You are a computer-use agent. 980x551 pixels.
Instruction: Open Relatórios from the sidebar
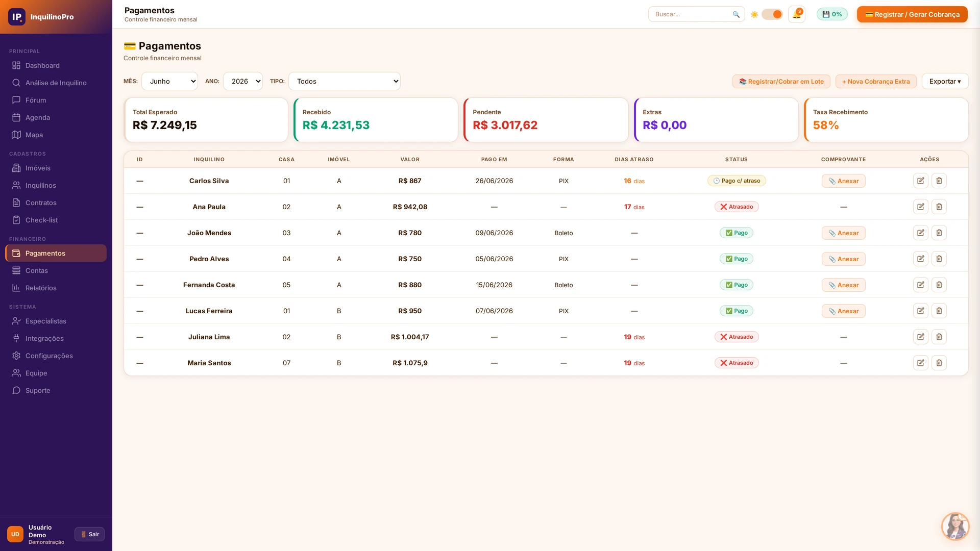point(41,288)
